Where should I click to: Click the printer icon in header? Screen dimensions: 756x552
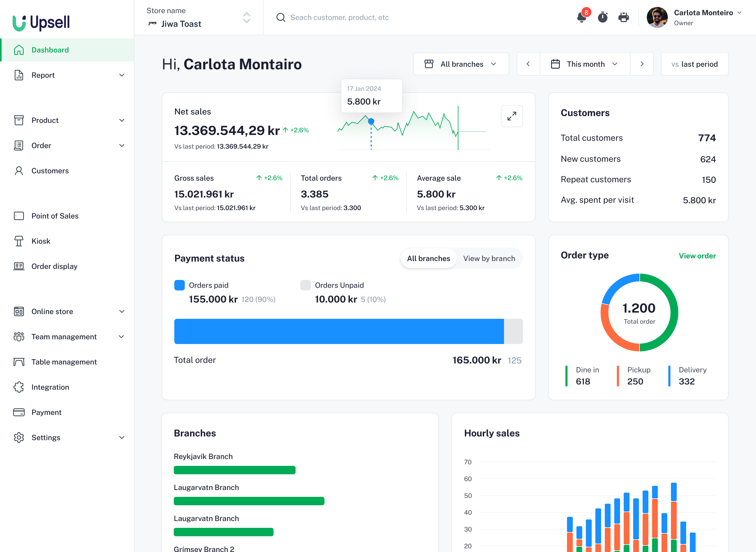point(623,17)
